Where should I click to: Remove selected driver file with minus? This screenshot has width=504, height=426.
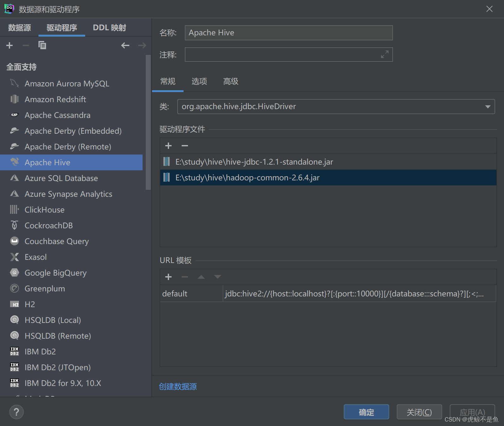185,146
